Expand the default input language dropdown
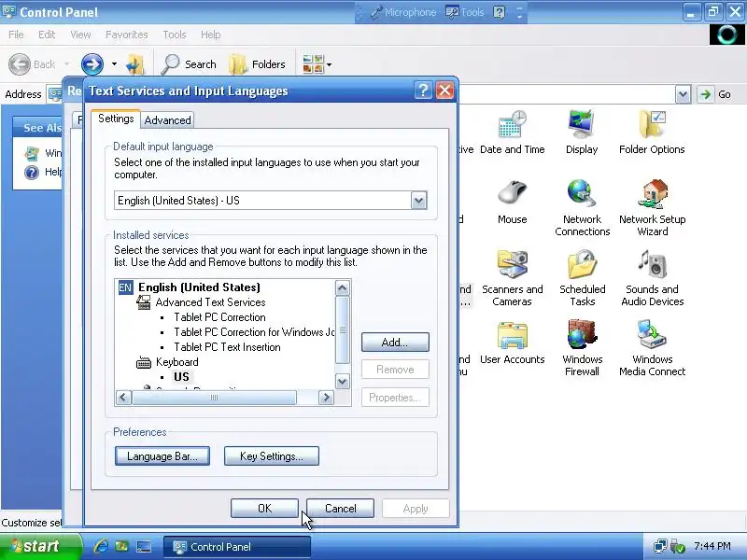Image resolution: width=747 pixels, height=560 pixels. (418, 201)
